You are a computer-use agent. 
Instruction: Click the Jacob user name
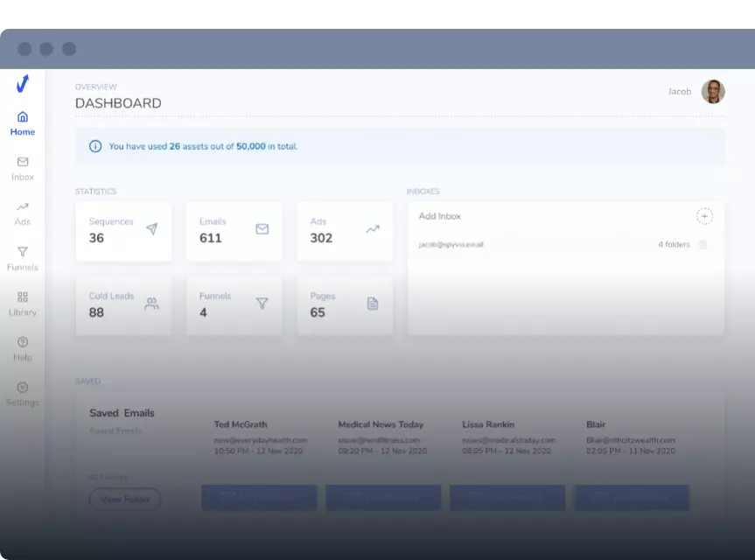pos(680,92)
